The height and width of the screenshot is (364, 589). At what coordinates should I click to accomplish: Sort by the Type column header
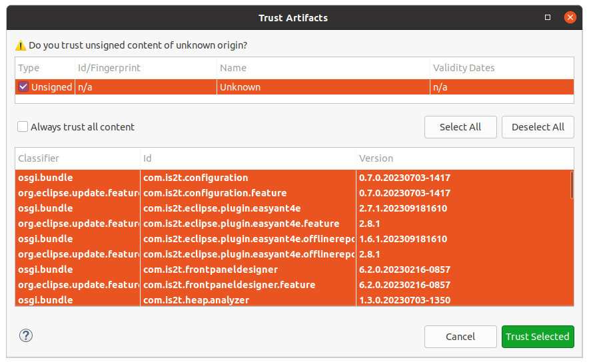[x=45, y=68]
